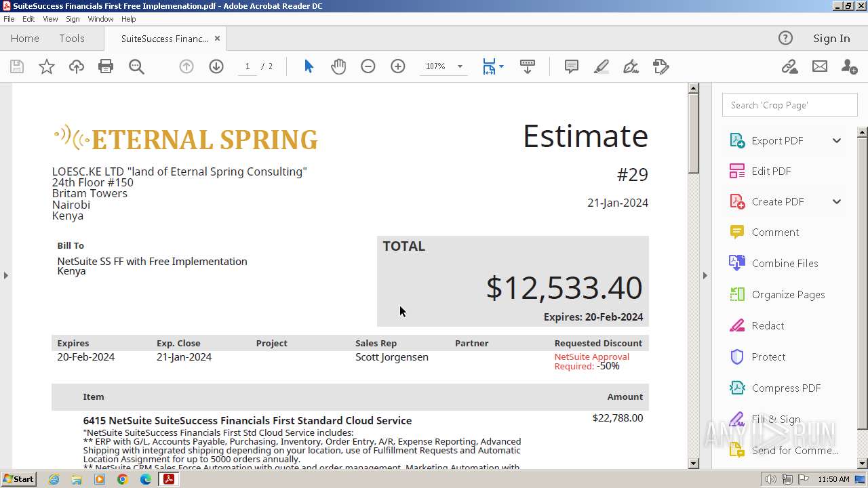Click the current page number field
868x488 pixels.
248,66
